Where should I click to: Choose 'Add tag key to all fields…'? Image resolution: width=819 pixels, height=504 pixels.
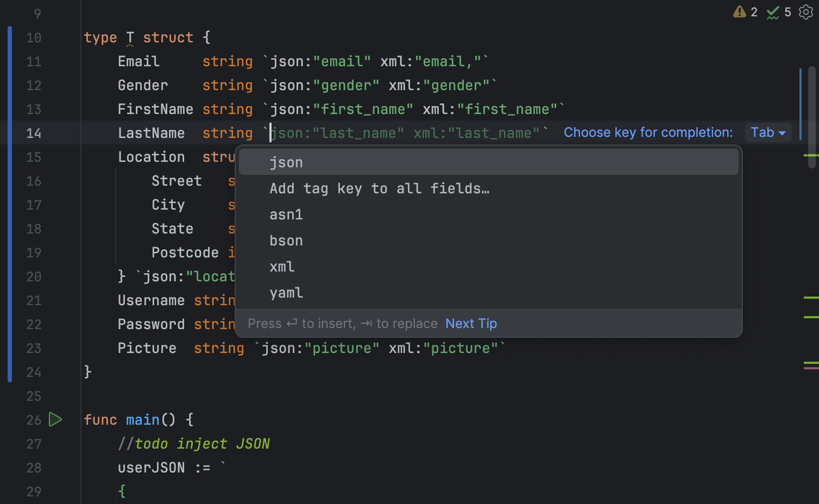[379, 188]
